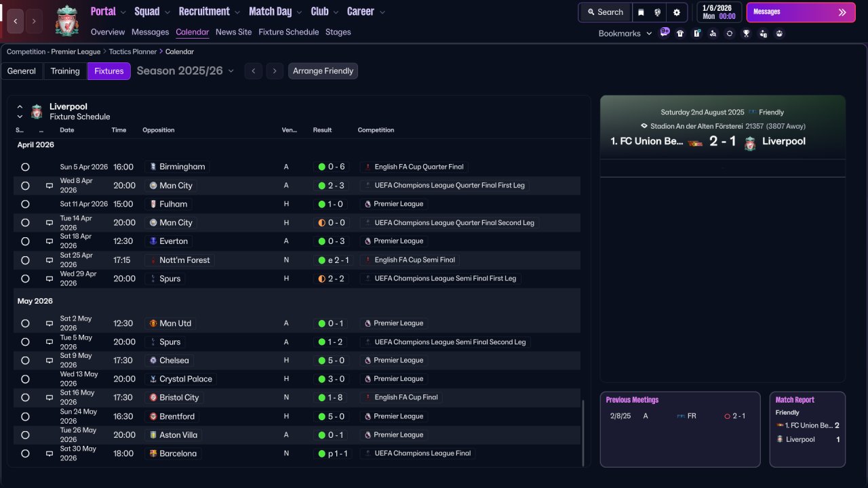Go to the previous season with the left chevron
Image resolution: width=868 pixels, height=488 pixels.
[254, 71]
